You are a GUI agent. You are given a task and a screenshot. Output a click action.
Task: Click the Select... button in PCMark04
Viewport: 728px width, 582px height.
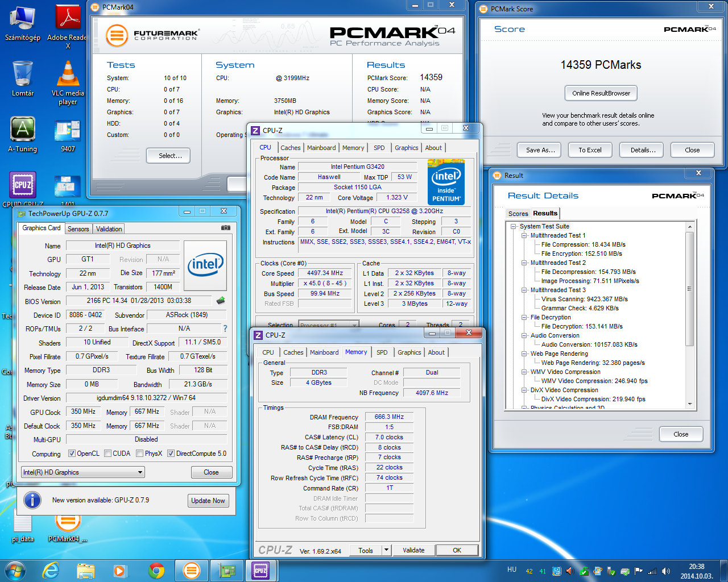pyautogui.click(x=168, y=156)
